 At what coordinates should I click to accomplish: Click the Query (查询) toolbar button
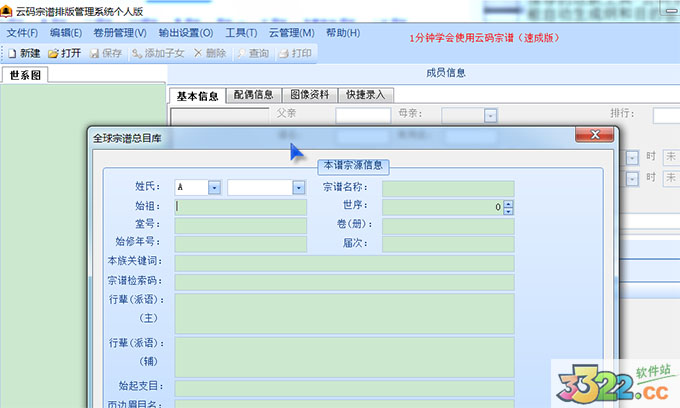point(253,53)
